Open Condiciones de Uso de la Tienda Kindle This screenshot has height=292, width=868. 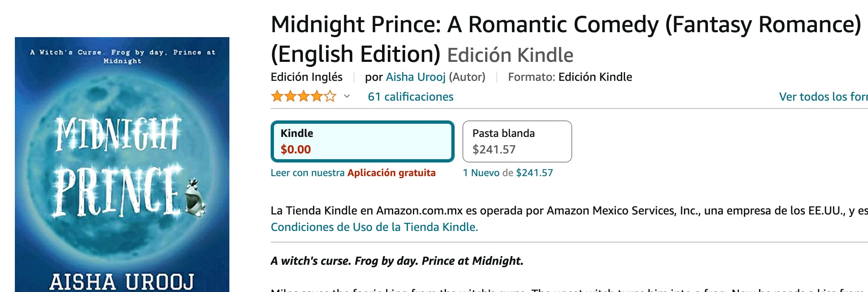374,227
